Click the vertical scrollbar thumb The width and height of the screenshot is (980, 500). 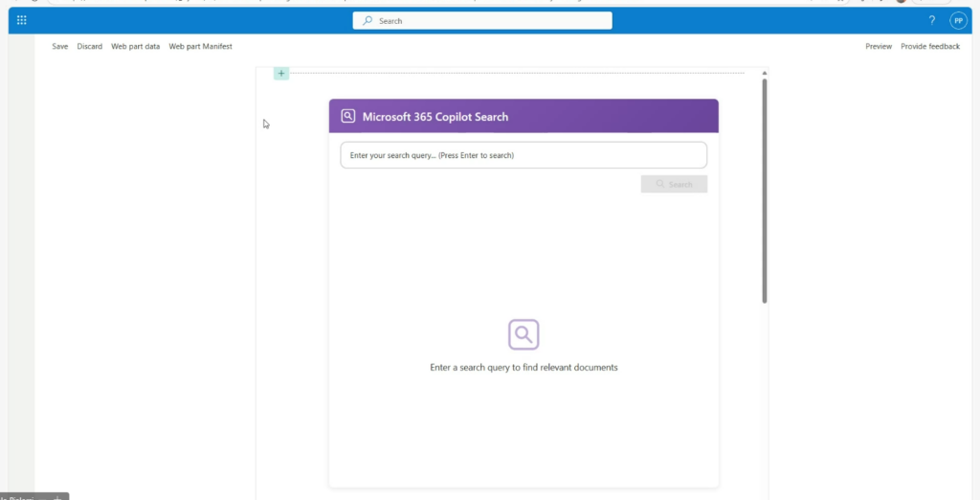(765, 191)
